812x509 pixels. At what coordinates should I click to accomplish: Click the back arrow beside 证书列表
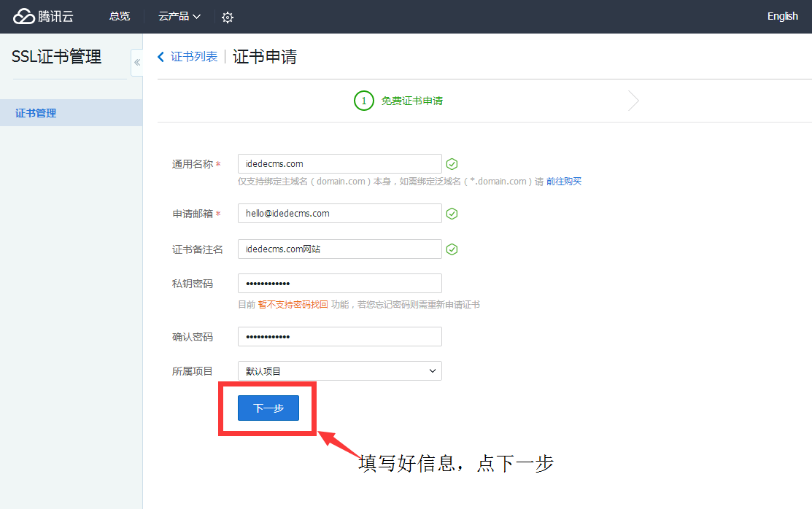click(161, 57)
